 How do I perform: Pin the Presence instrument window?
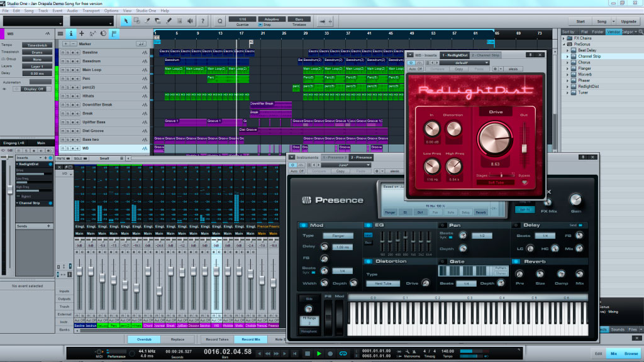[x=582, y=157]
